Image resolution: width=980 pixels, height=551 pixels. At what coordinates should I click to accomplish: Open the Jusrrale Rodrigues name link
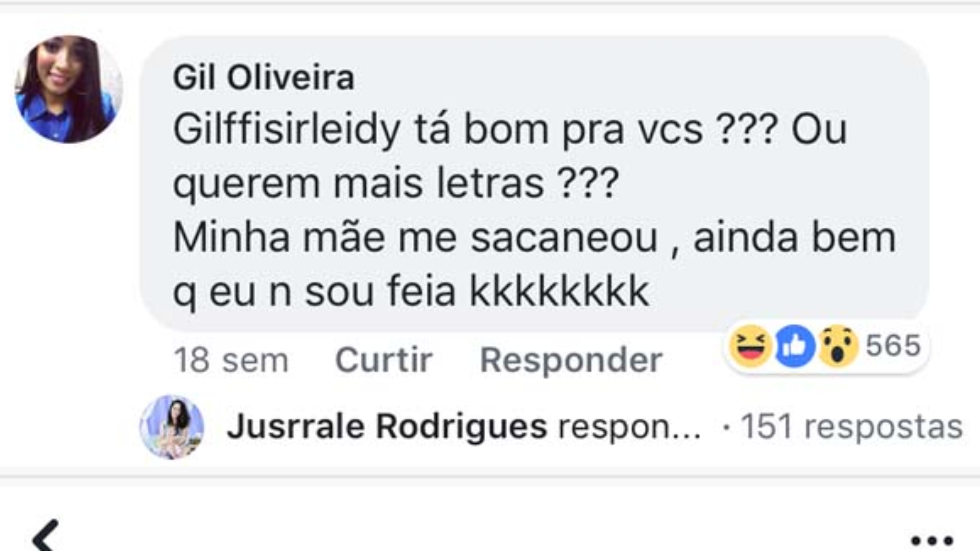click(x=387, y=427)
